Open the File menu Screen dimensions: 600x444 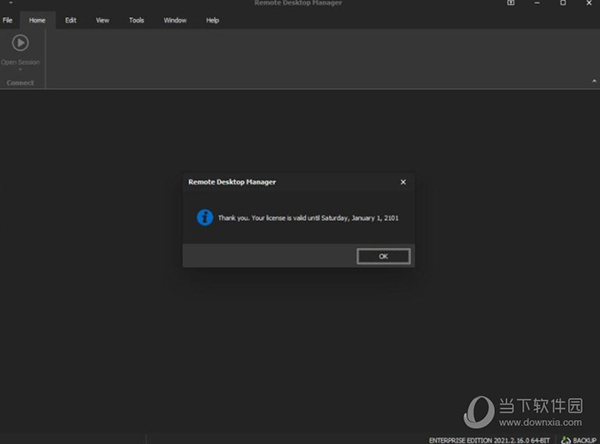[7, 20]
